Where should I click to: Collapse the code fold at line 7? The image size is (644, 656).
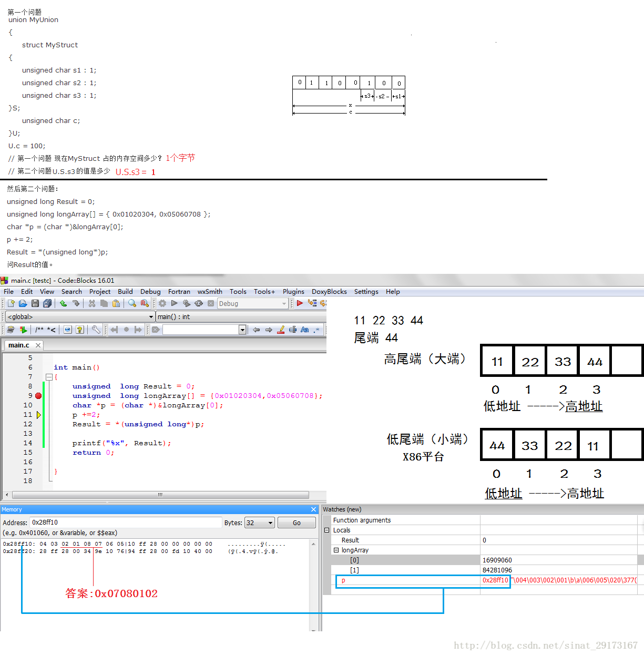[49, 377]
